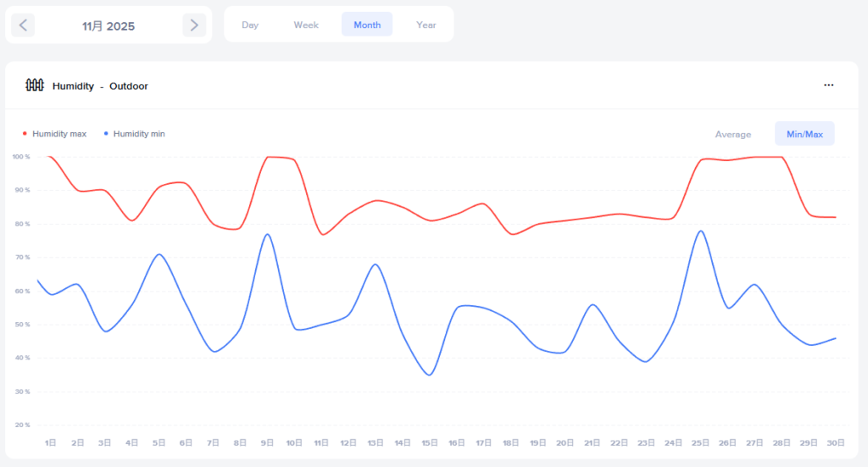868x467 pixels.
Task: Switch to Day view tab
Action: 250,25
